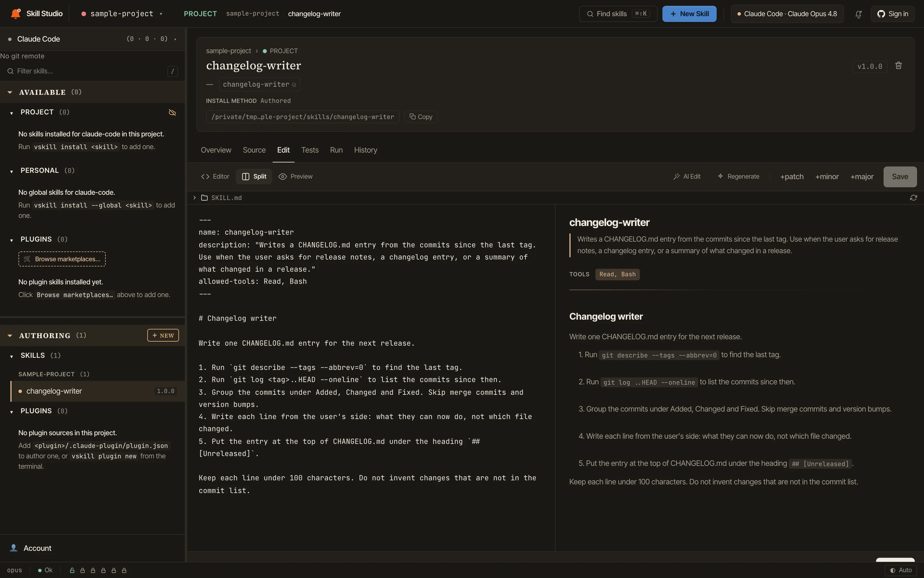Collapse the AVAILABLE section
Screen dimensions: 924x578
point(10,92)
